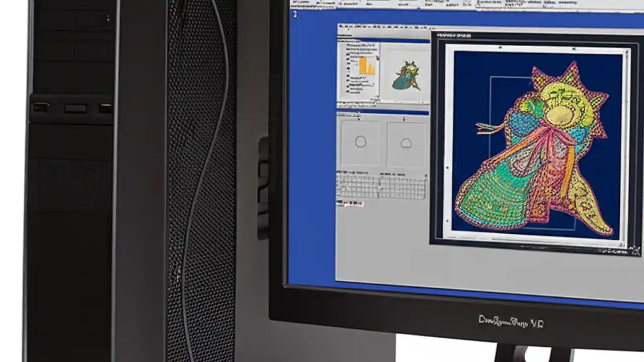Viewport: 644px width, 362px height.
Task: Select the second hoop shape template icon
Action: pyautogui.click(x=406, y=142)
